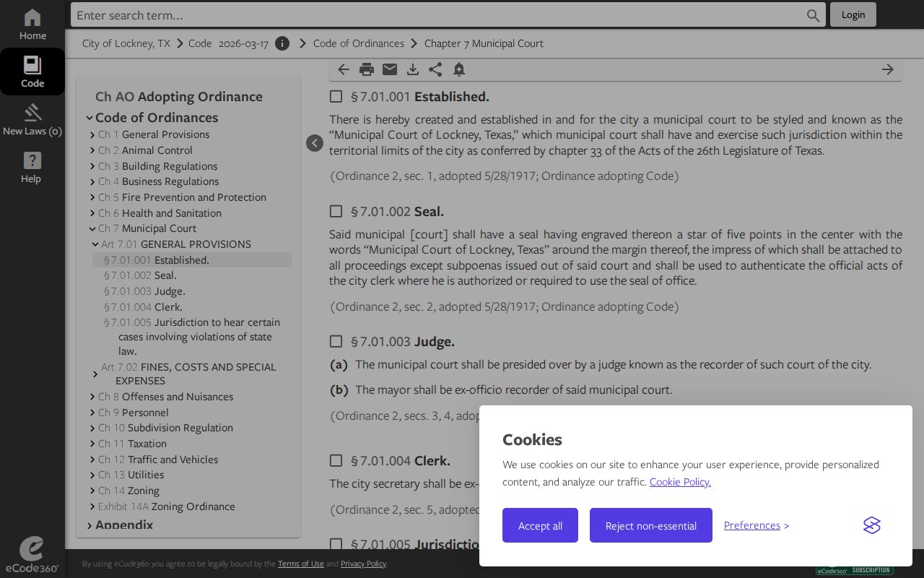Image resolution: width=924 pixels, height=578 pixels.
Task: Go to next section arrow
Action: coord(887,69)
